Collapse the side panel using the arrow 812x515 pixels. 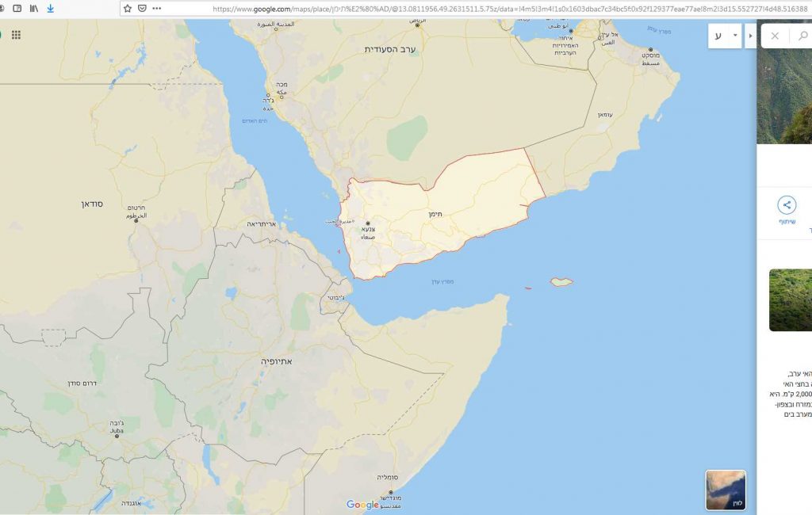tap(750, 36)
